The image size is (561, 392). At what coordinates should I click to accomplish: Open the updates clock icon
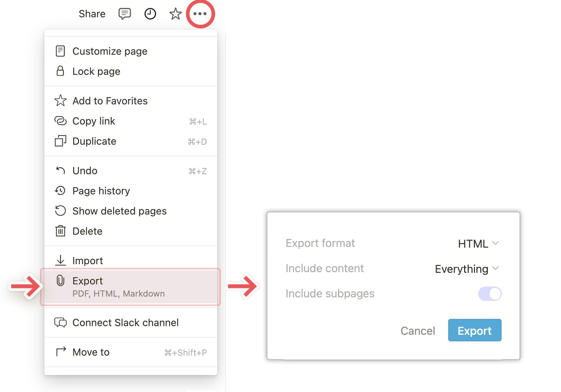tap(150, 14)
